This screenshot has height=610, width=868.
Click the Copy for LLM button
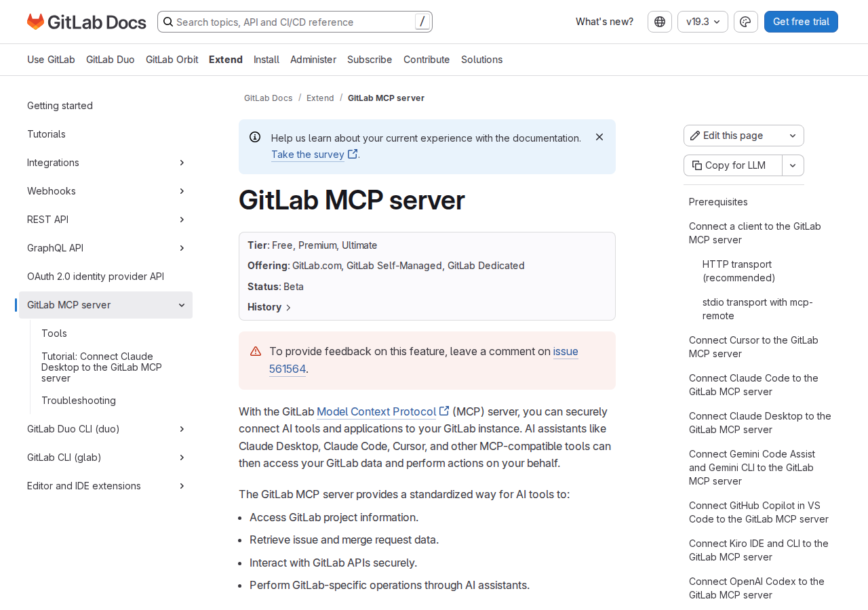coord(733,165)
